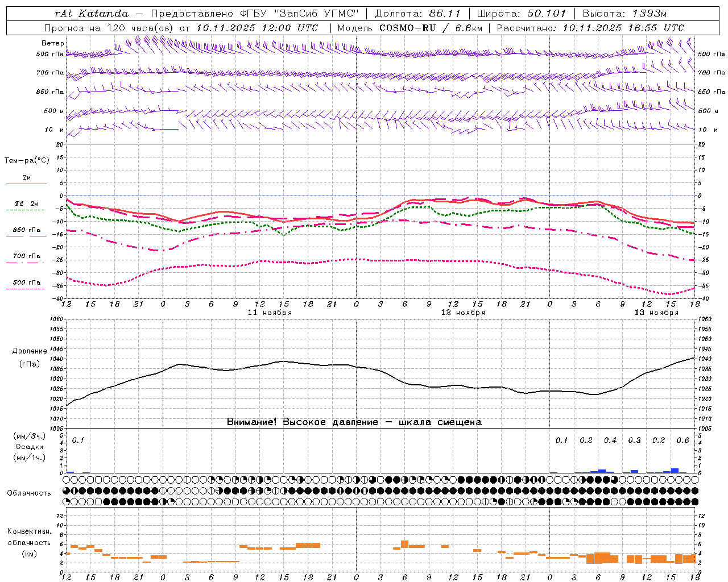Click the station name rAl_Katanda in header
Viewport: 728px width, 582px height.
(92, 14)
